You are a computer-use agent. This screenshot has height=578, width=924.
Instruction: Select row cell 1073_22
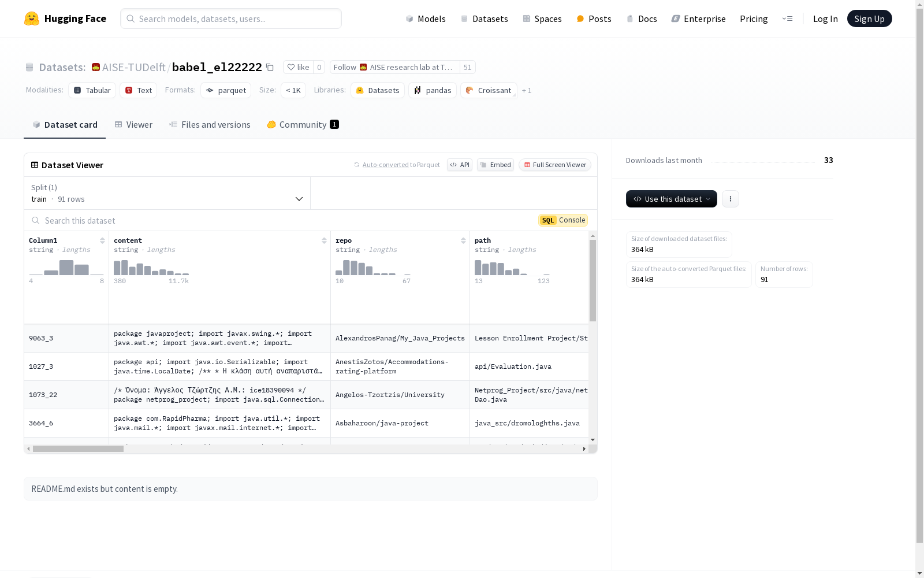pos(66,395)
